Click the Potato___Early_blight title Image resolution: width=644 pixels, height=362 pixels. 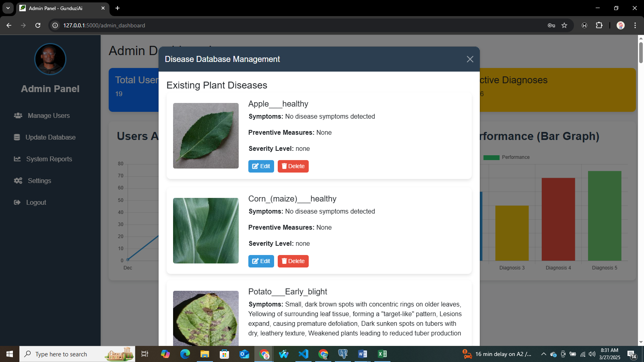pos(288,292)
